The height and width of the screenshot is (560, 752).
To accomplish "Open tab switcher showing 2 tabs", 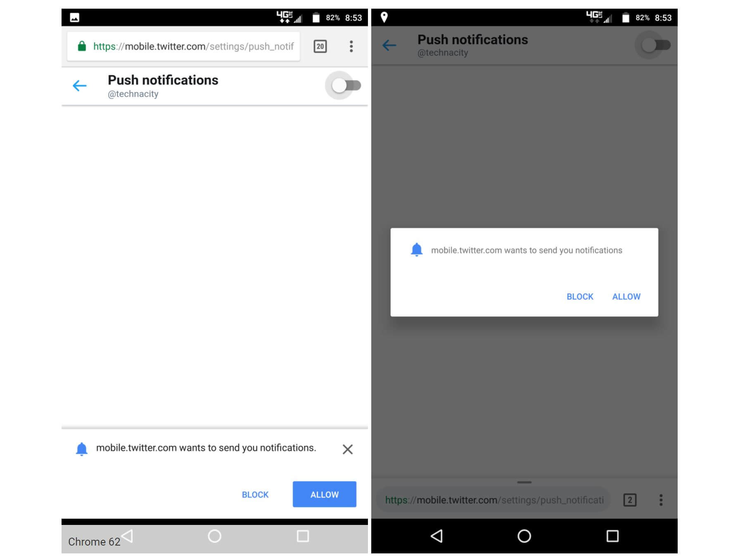I will click(x=629, y=500).
